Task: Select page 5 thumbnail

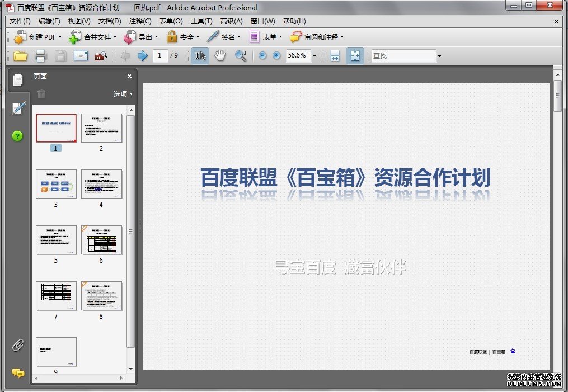Action: coord(56,239)
